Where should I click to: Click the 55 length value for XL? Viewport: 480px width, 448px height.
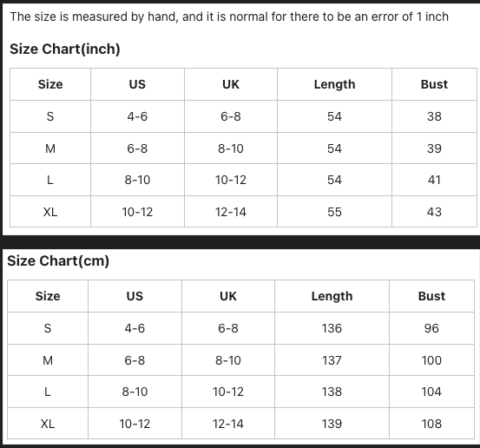pos(334,212)
